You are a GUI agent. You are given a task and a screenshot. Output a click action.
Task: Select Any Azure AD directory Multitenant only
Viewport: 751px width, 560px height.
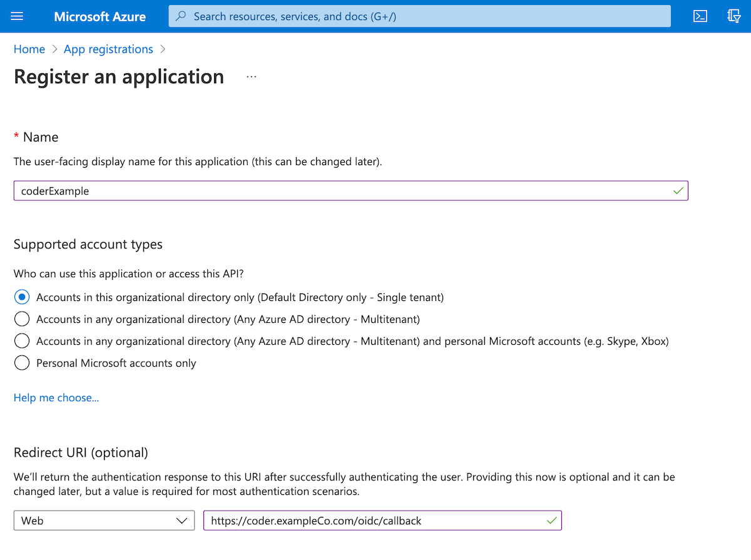point(22,319)
